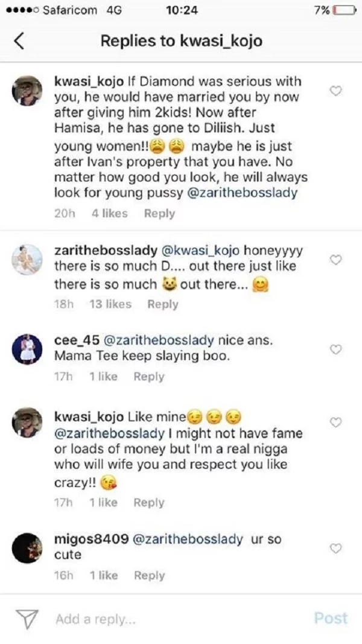Viewport: 362px width, 644px height.
Task: Reply to kwasi_kojo's 20h comment
Action: pyautogui.click(x=160, y=213)
